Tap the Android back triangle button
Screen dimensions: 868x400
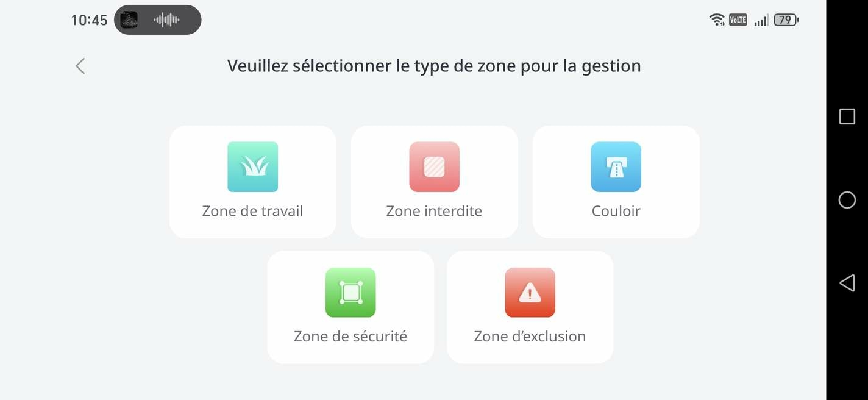(x=847, y=283)
